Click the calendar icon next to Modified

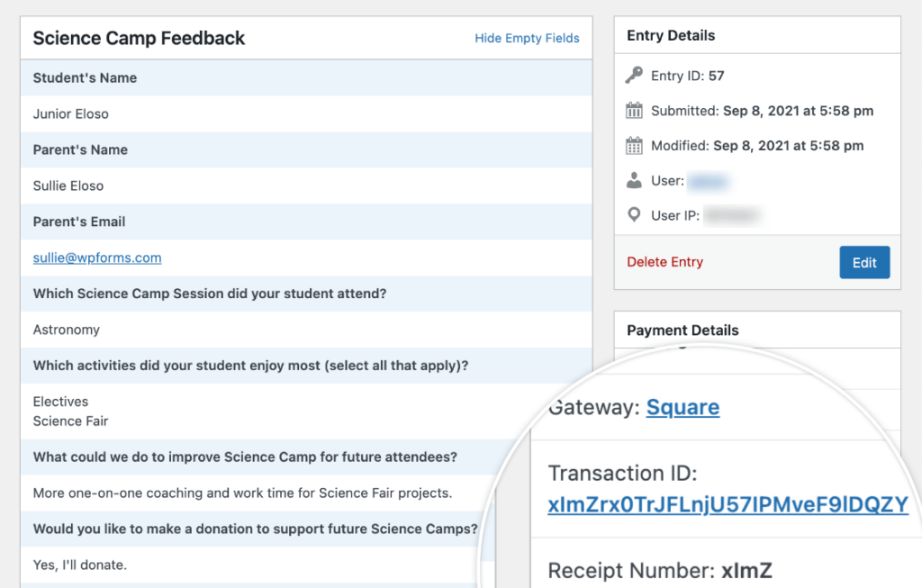[635, 145]
